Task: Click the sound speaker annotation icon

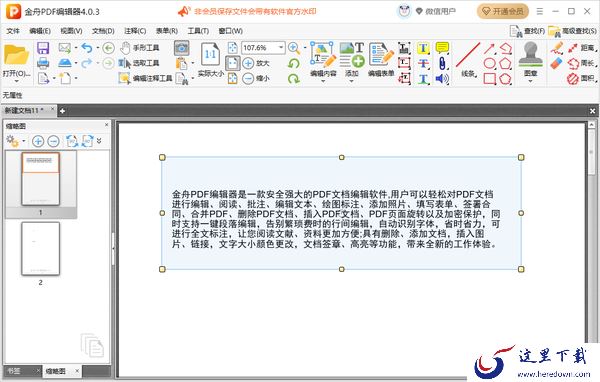Action: (442, 79)
